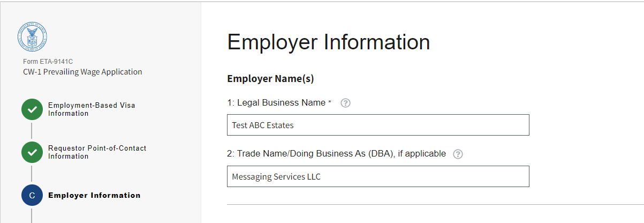The width and height of the screenshot is (644, 223).
Task: Focus the Legal Business Name input field
Action: [378, 125]
